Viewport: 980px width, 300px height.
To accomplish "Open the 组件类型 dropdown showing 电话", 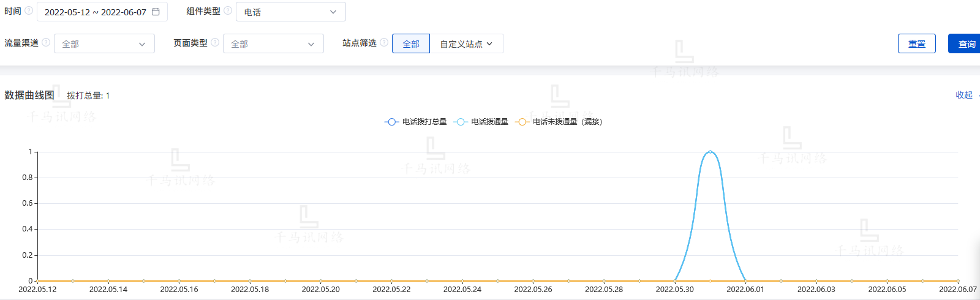I will point(290,12).
